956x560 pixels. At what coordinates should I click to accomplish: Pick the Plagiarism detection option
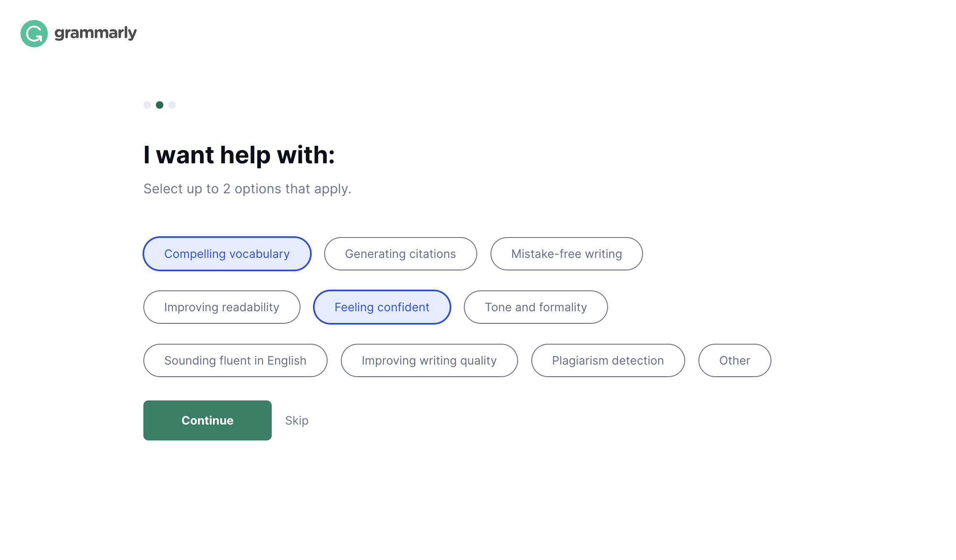(608, 360)
